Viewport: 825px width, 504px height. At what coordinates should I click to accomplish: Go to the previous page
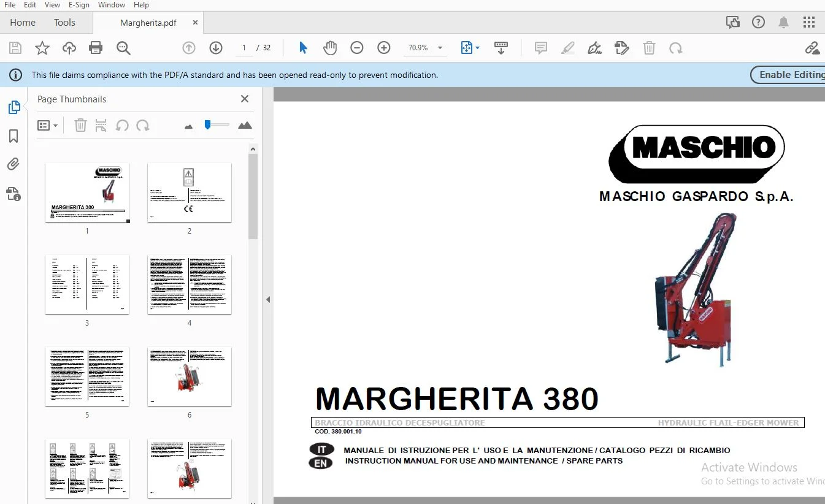[x=189, y=48]
